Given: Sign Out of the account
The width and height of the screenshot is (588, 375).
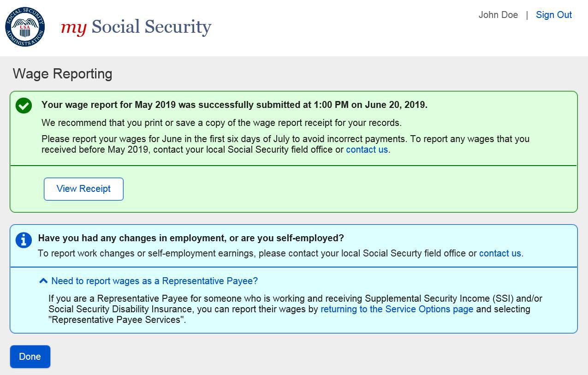Looking at the screenshot, I should pyautogui.click(x=553, y=15).
